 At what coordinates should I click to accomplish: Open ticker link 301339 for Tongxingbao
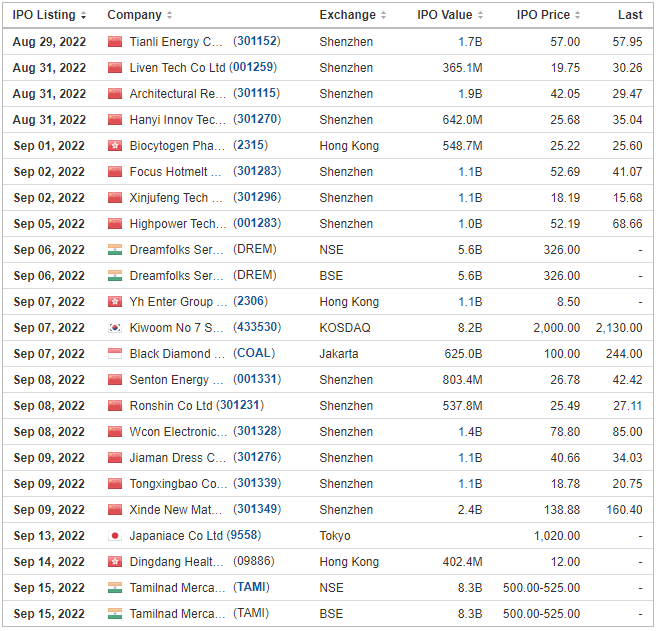[257, 483]
